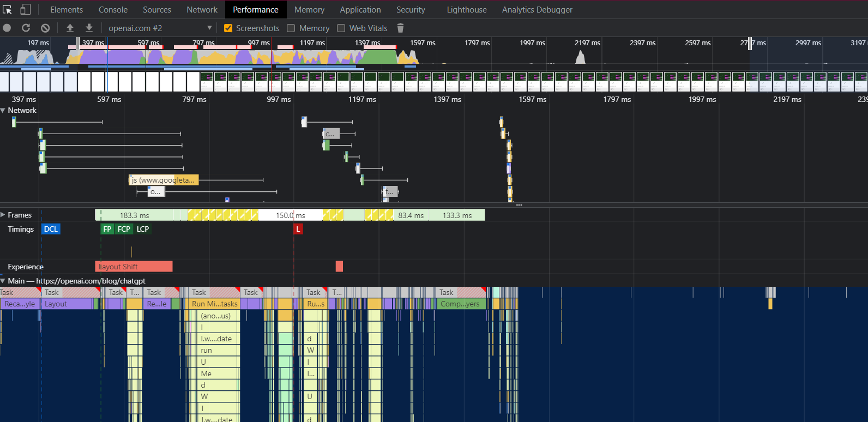Viewport: 868px width, 422px height.
Task: Open the Application tab
Action: point(360,9)
